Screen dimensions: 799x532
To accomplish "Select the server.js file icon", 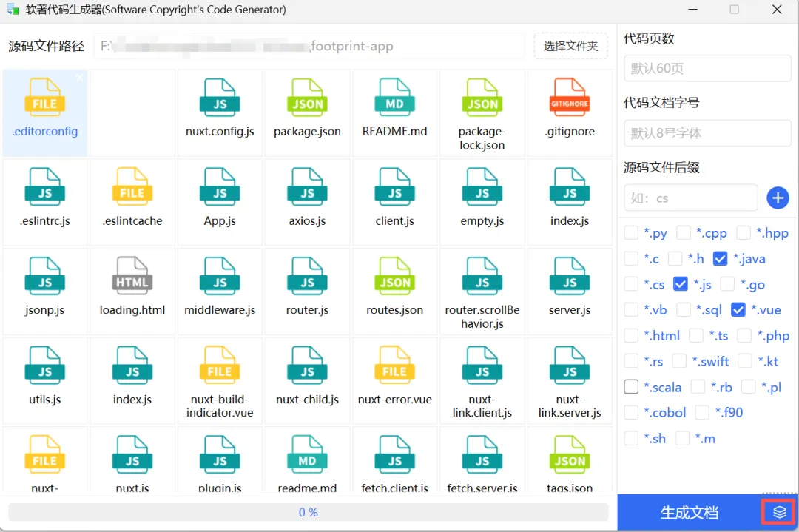I will point(570,276).
